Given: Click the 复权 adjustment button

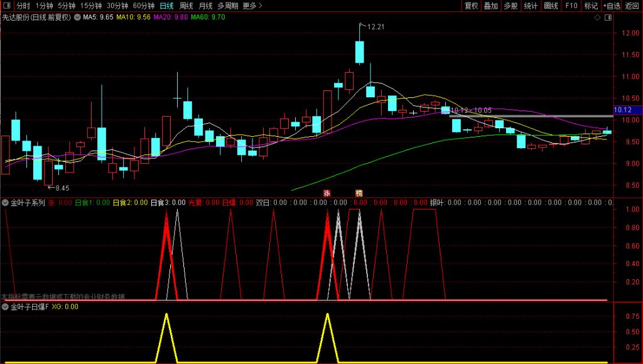Looking at the screenshot, I should tap(471, 6).
